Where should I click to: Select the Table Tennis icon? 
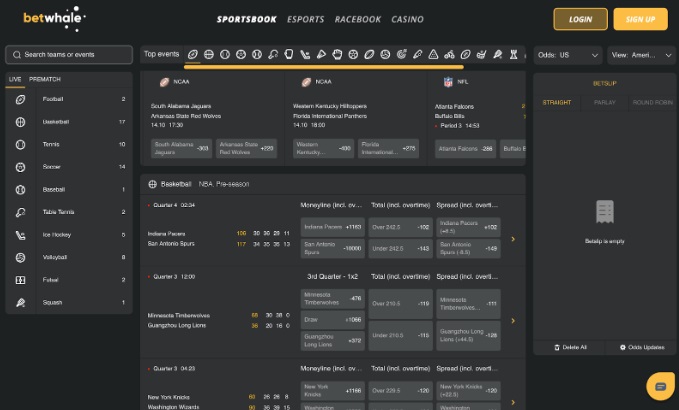tap(21, 212)
